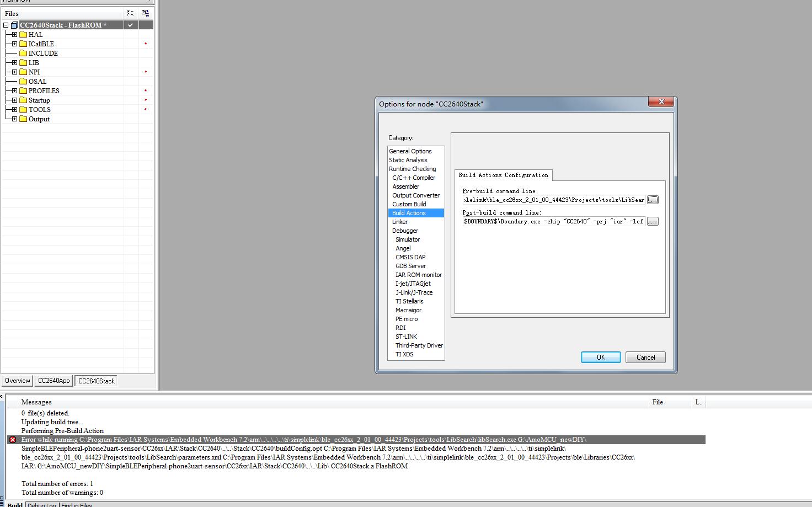The width and height of the screenshot is (812, 507).
Task: Select the Simulator category
Action: click(408, 239)
